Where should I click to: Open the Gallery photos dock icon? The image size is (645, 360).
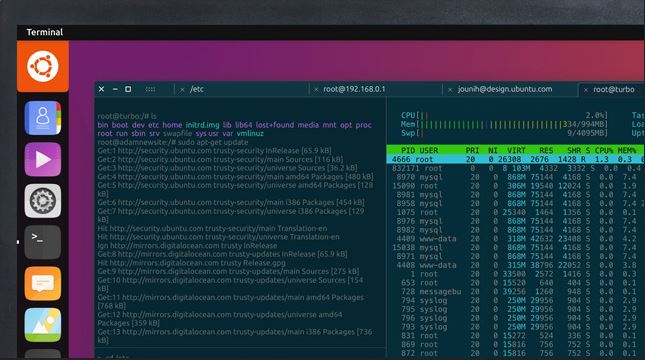click(x=43, y=325)
